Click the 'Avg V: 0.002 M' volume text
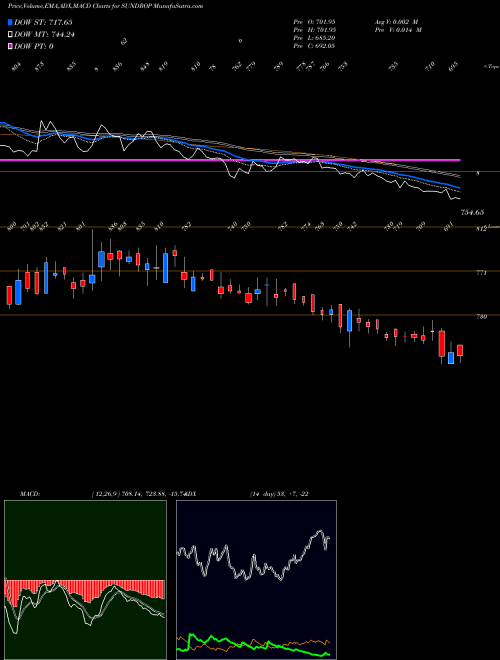500x660 pixels. pos(397,22)
